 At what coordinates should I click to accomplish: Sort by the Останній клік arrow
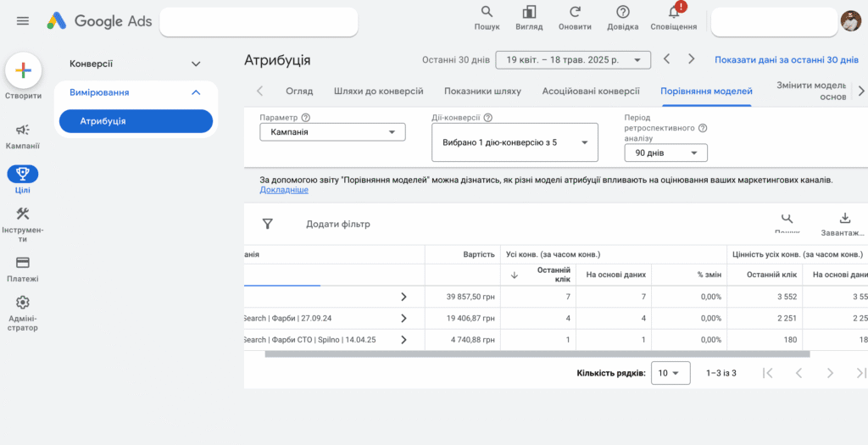pos(515,275)
